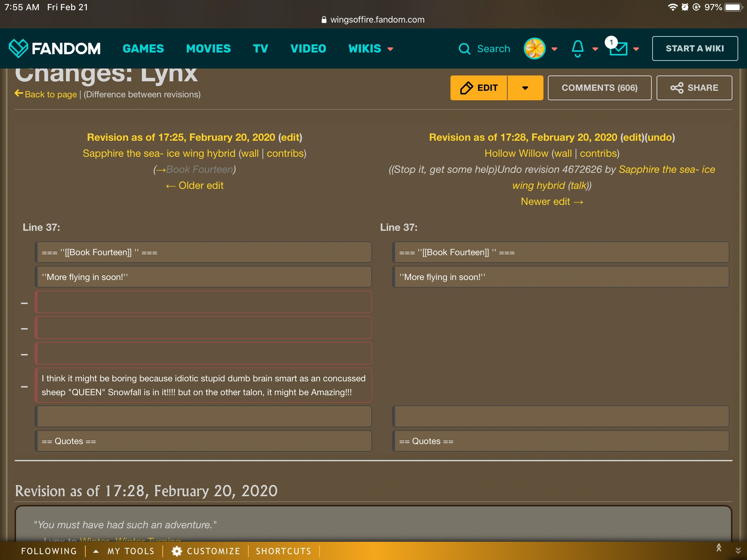
Task: Click the Fandom heart logo
Action: [x=18, y=48]
